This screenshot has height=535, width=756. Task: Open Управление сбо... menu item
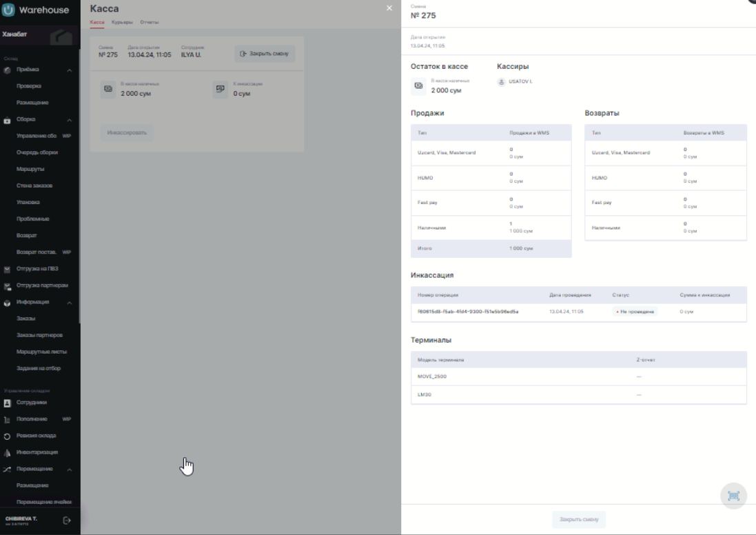[37, 136]
